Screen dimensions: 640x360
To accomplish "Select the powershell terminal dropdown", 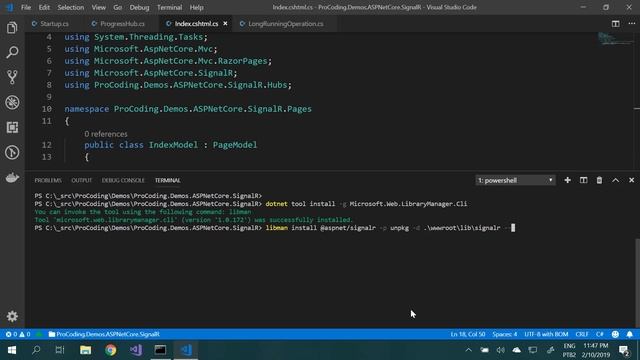I will coord(515,180).
